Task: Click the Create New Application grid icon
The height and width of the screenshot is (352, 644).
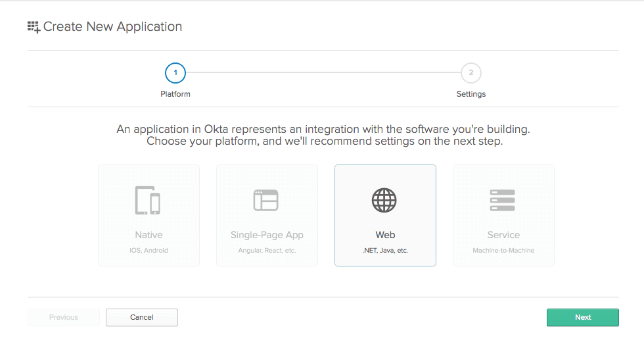Action: [34, 27]
